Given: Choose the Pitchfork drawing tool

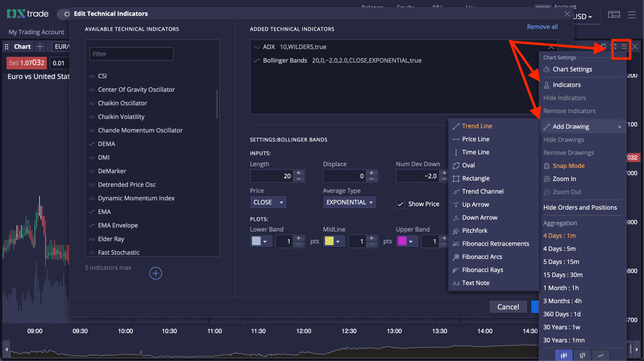Looking at the screenshot, I should tap(475, 230).
